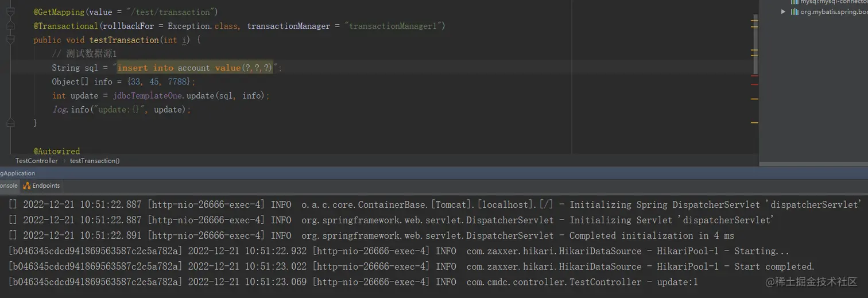The height and width of the screenshot is (298, 868).
Task: Collapse the testTransaction method fold marker
Action: coord(10,40)
